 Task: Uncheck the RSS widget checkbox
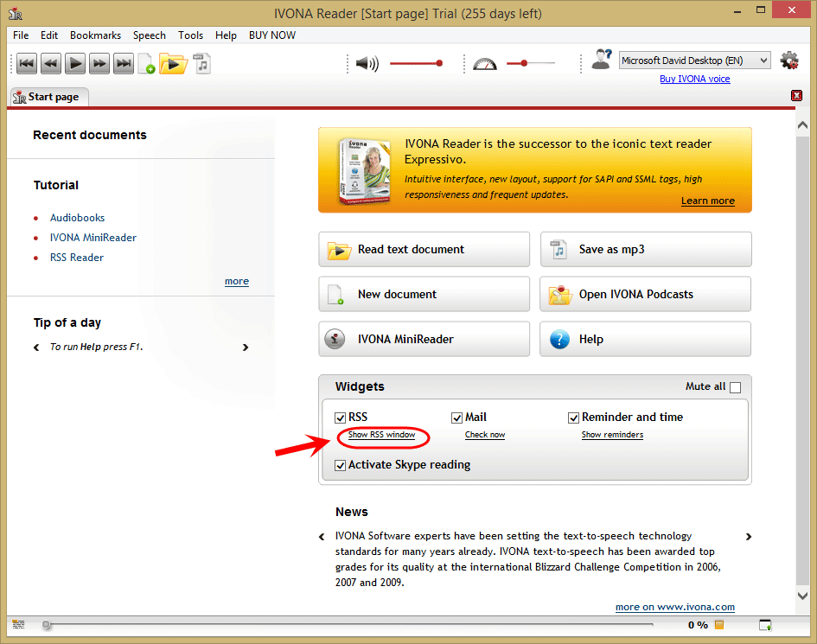341,418
